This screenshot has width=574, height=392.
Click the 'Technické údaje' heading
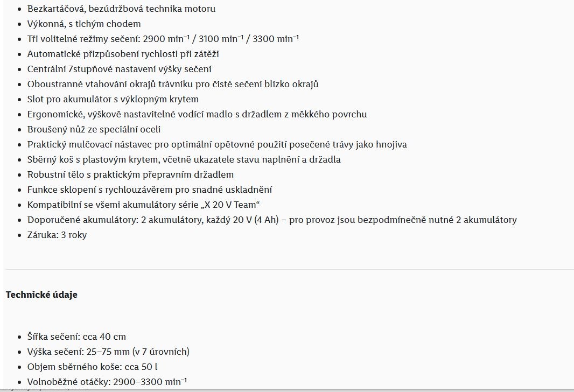point(41,295)
